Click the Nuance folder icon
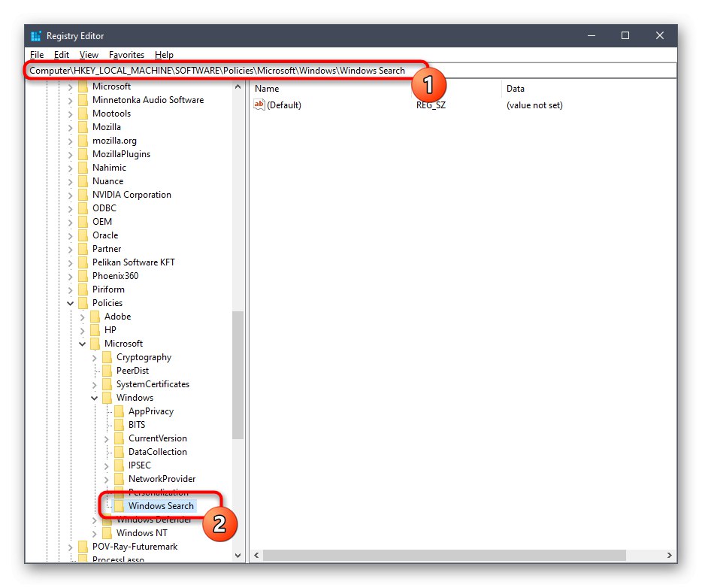The height and width of the screenshot is (588, 702). pyautogui.click(x=83, y=181)
